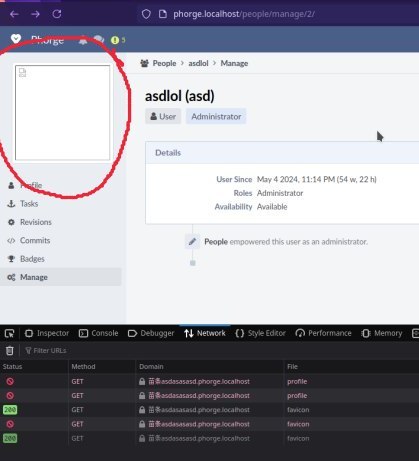Viewport: 419px width, 461px height.
Task: Click the broken profile picture thumbnail
Action: click(62, 113)
